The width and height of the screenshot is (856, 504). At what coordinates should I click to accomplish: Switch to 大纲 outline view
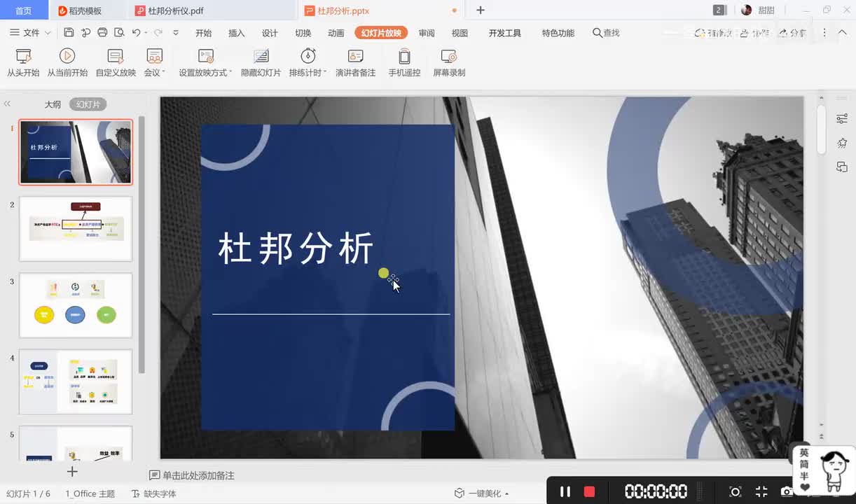[53, 104]
